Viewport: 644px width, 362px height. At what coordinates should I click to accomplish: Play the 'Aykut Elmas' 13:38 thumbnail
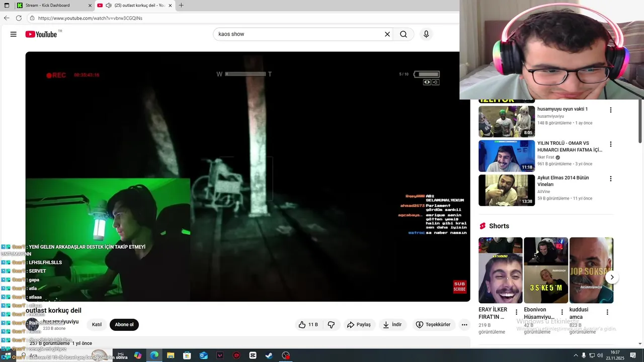pyautogui.click(x=507, y=190)
